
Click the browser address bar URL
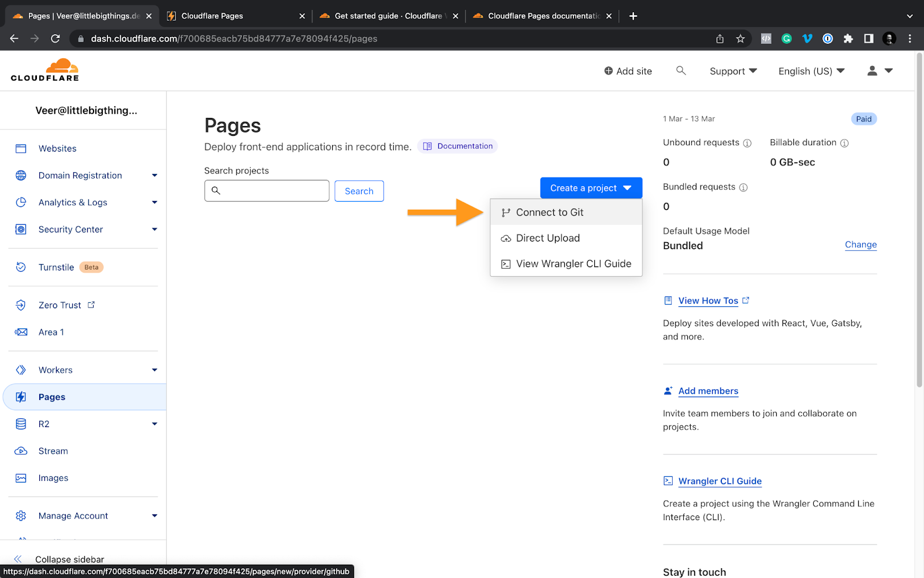coord(234,39)
